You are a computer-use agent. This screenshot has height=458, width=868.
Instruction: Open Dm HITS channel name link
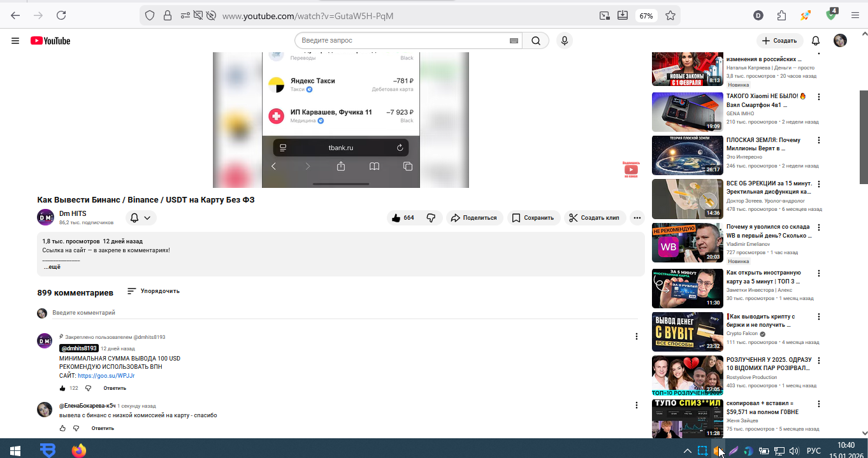tap(73, 213)
